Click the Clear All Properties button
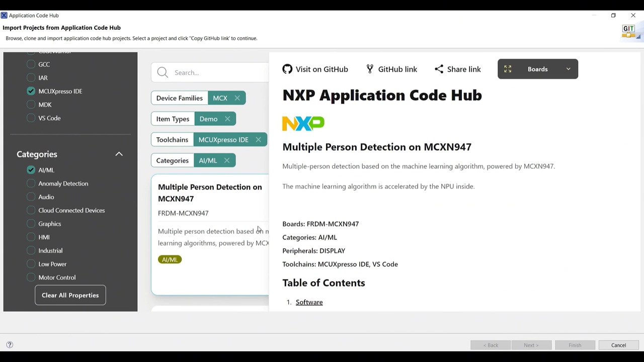Screen dimensions: 644x362 click(x=70, y=295)
